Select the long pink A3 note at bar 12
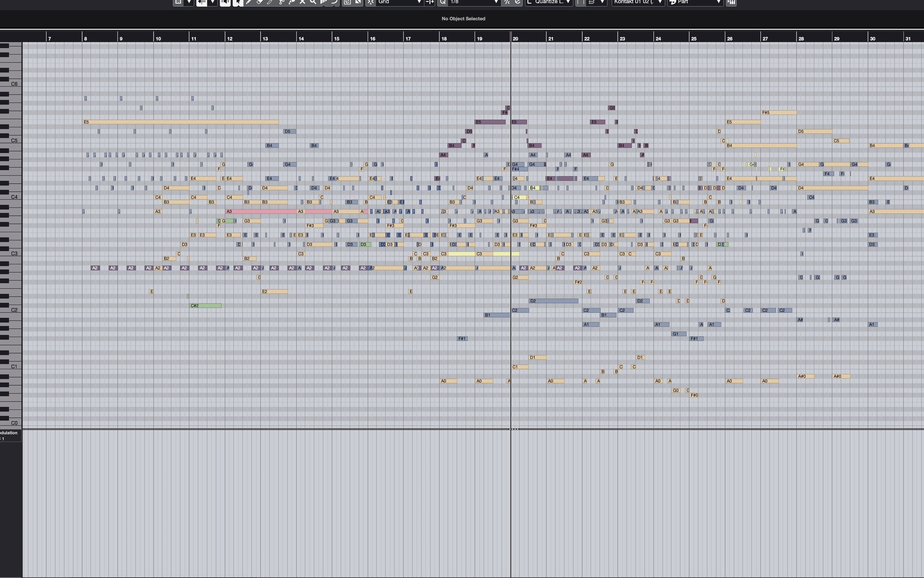The image size is (924, 578). (261, 211)
